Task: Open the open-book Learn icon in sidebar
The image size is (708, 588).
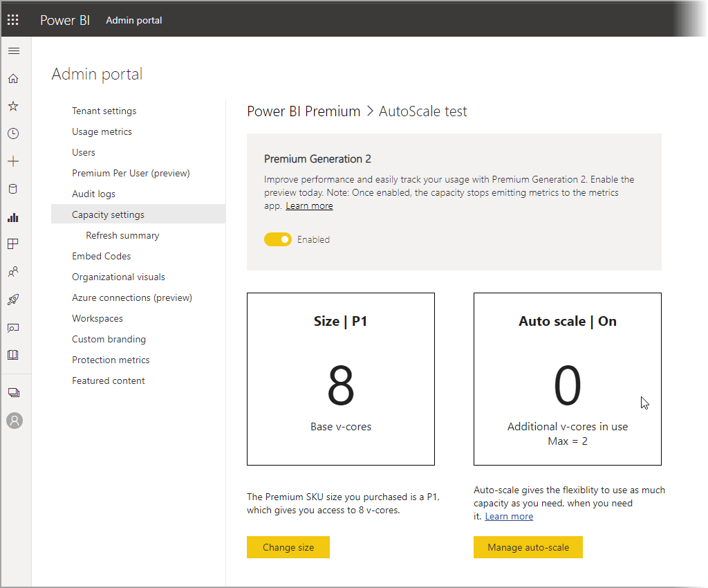Action: coord(14,355)
